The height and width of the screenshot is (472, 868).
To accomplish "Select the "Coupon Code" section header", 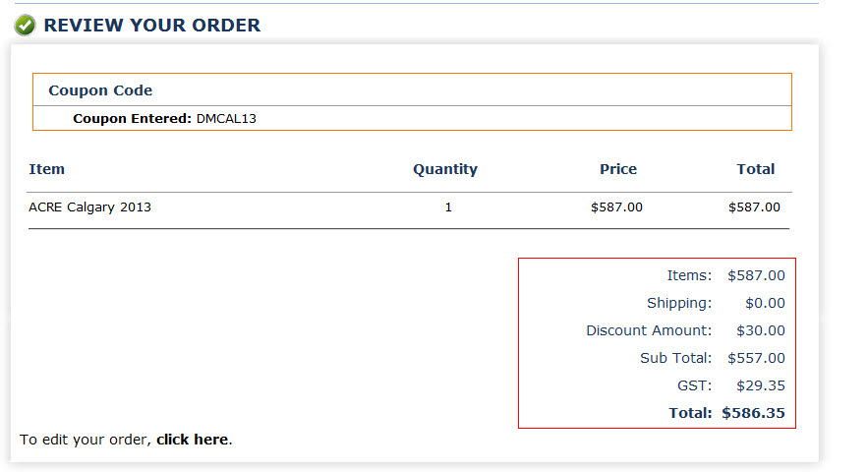I will 100,90.
